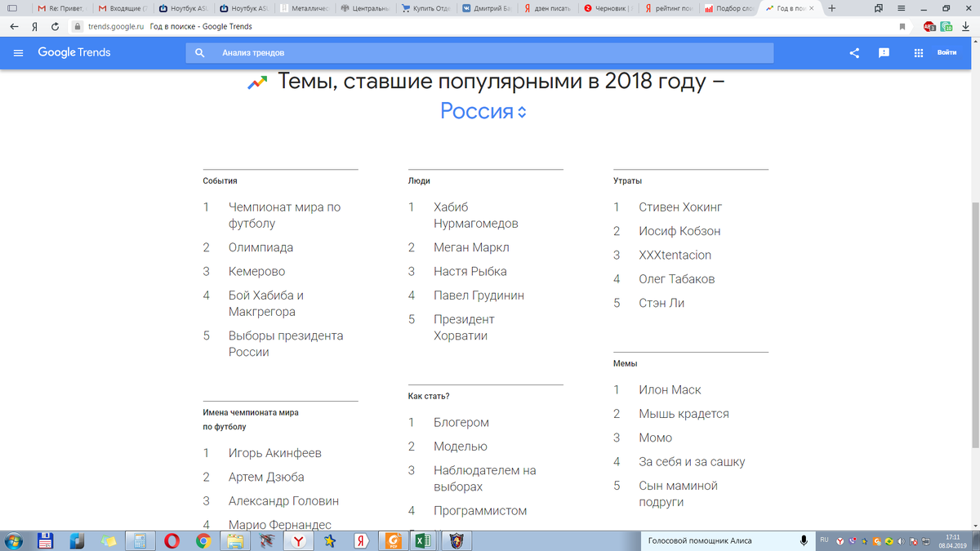Open the 'Иосиф Кобзон' topic
The width and height of the screenshot is (980, 551).
point(679,231)
